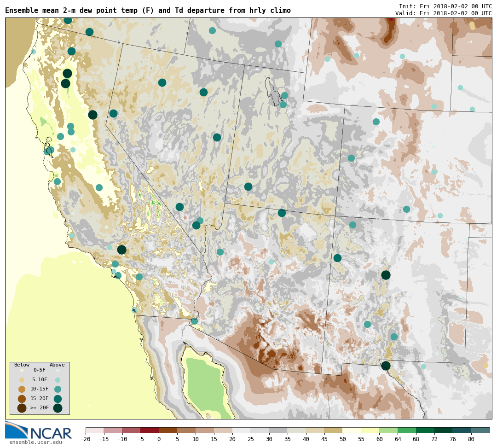Click the NCAR logo
The height and width of the screenshot is (448, 497).
point(39,430)
